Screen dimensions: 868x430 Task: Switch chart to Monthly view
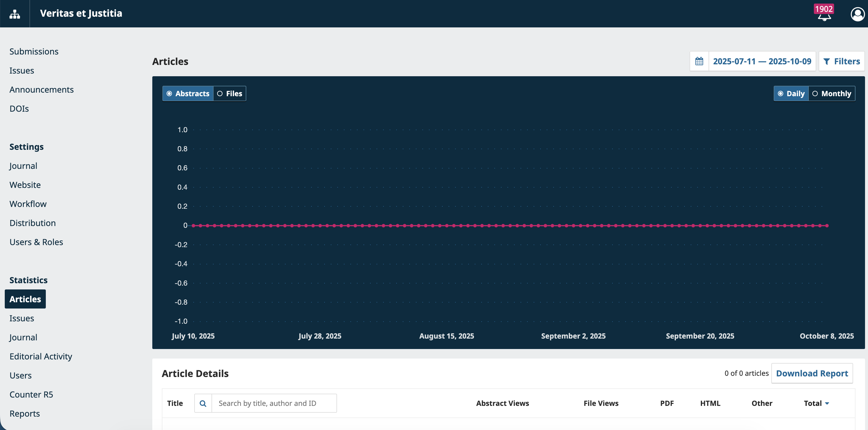coord(832,94)
